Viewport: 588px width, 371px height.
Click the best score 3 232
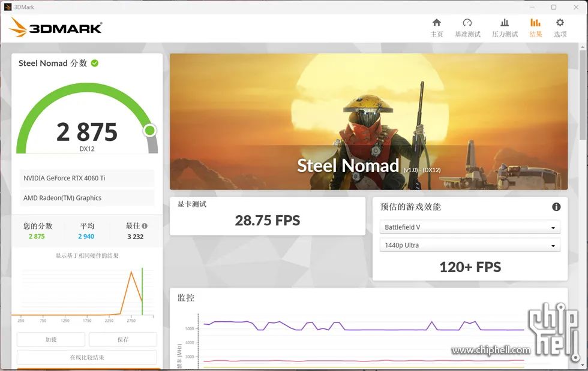(x=136, y=237)
